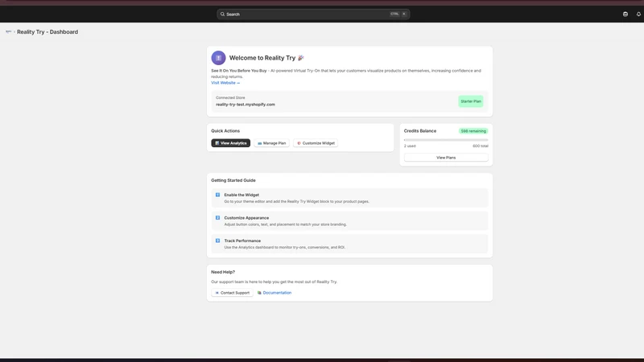Open View Analytics quick action

(x=230, y=143)
